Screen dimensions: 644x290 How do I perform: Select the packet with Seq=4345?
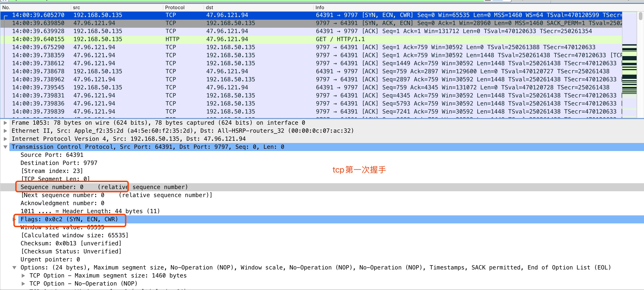(x=311, y=95)
